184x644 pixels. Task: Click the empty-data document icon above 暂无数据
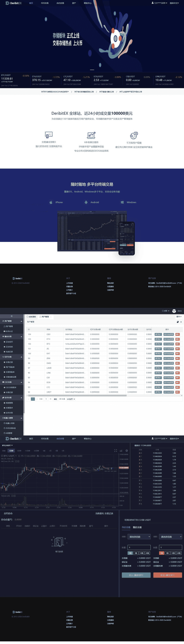pyautogui.click(x=59, y=541)
